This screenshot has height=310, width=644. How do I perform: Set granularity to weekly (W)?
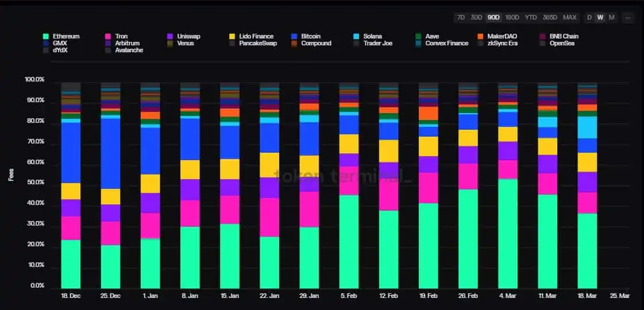pyautogui.click(x=600, y=17)
